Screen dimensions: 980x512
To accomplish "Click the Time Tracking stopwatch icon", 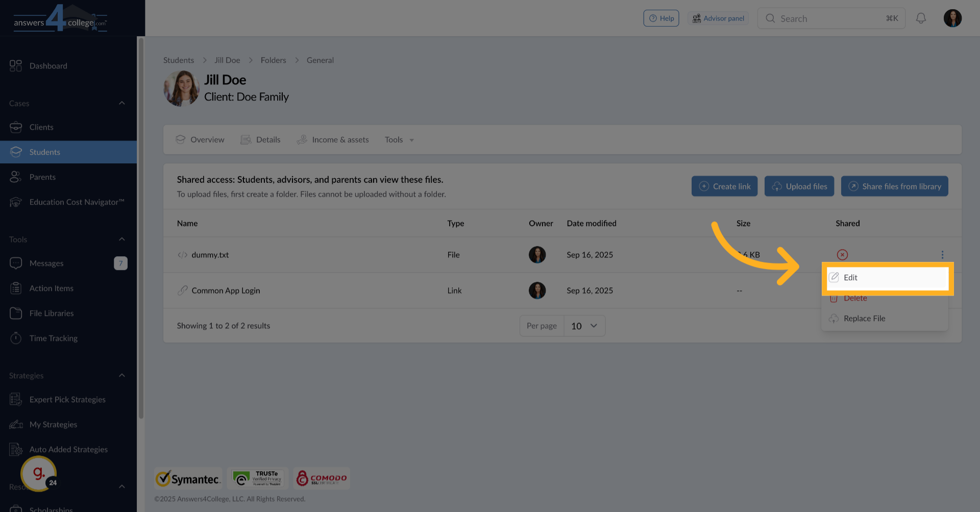I will coord(16,338).
